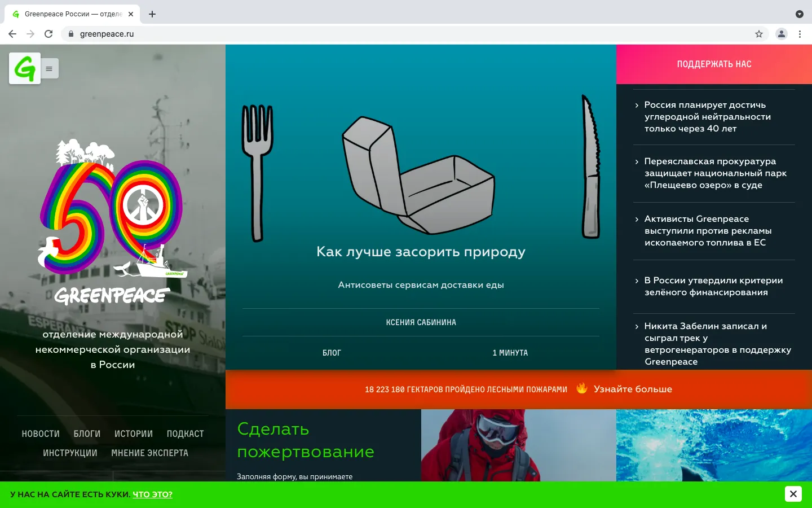Screen dimensions: 812x508
Task: Click Узнайте больше in the wildfire banner
Action: click(x=633, y=389)
